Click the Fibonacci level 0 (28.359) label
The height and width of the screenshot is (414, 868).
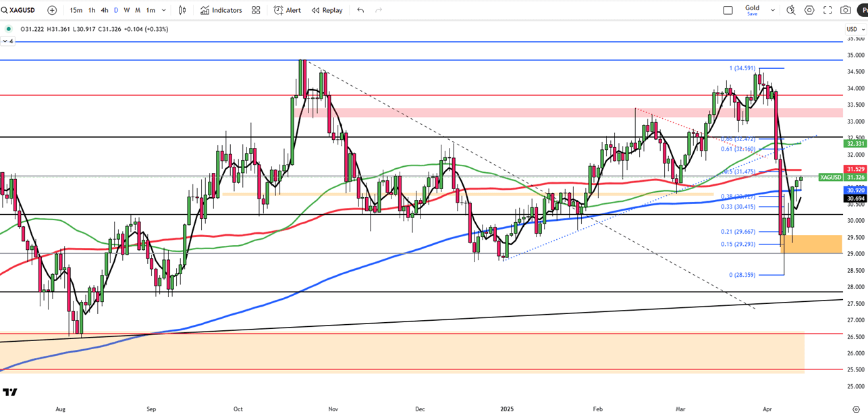point(742,275)
